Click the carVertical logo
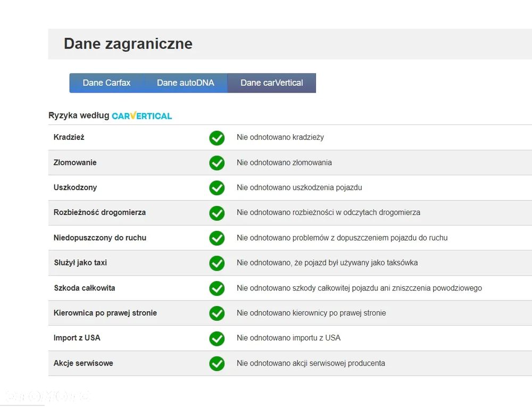532x407 pixels. point(142,115)
